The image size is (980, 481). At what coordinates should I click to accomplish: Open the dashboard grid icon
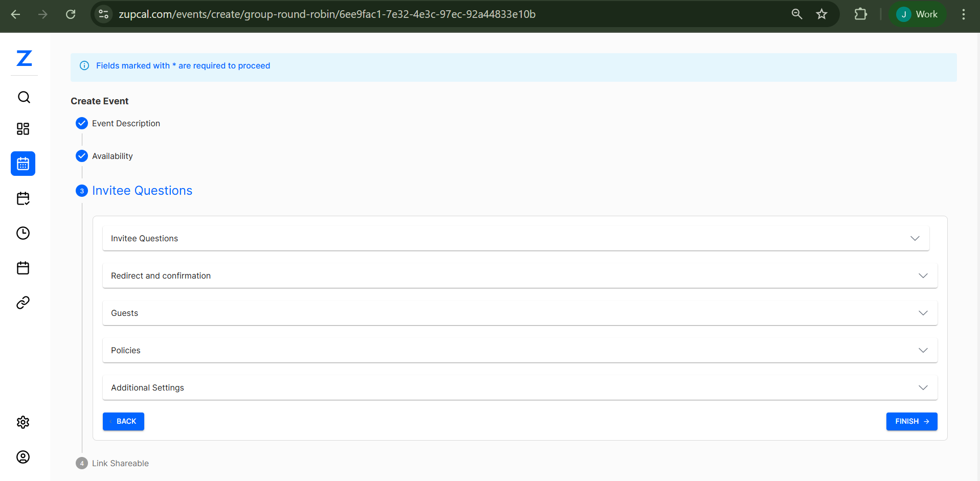click(23, 129)
